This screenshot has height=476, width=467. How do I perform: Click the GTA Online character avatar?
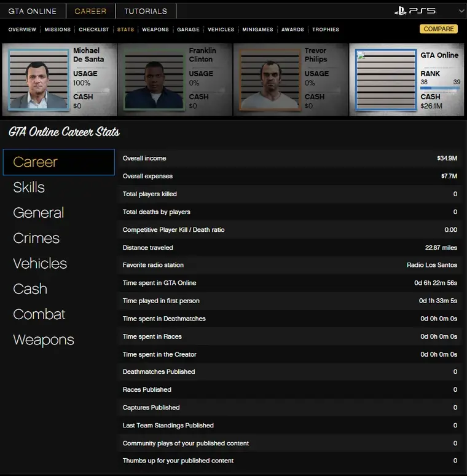[x=385, y=80]
